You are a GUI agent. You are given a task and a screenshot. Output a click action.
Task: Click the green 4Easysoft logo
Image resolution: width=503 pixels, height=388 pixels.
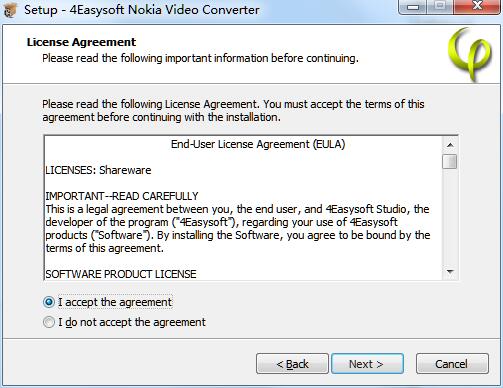(470, 54)
